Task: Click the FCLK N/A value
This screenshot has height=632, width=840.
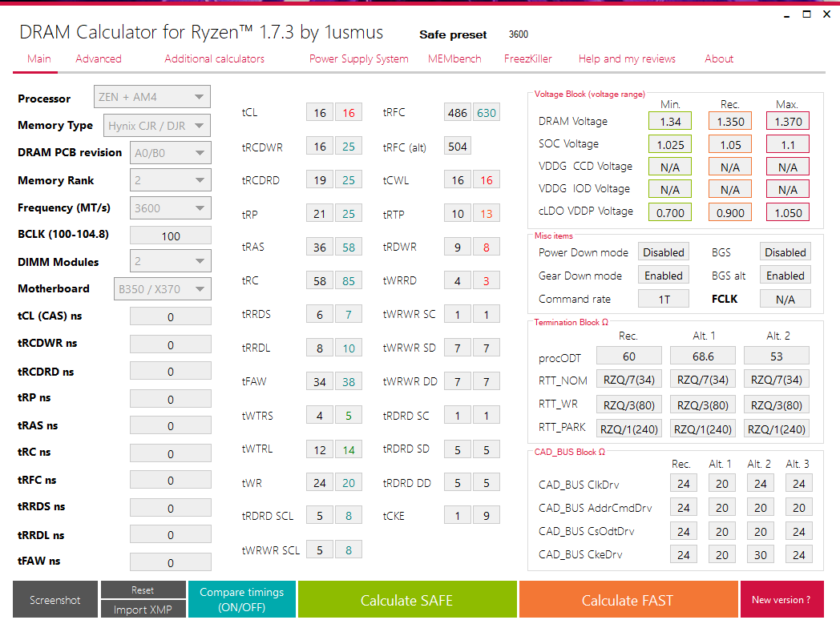Action: point(785,299)
